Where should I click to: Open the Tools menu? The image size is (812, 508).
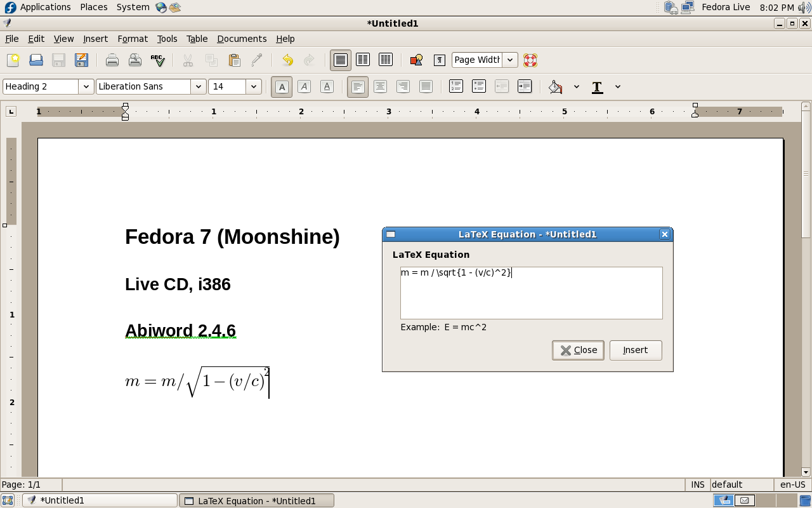coord(167,39)
